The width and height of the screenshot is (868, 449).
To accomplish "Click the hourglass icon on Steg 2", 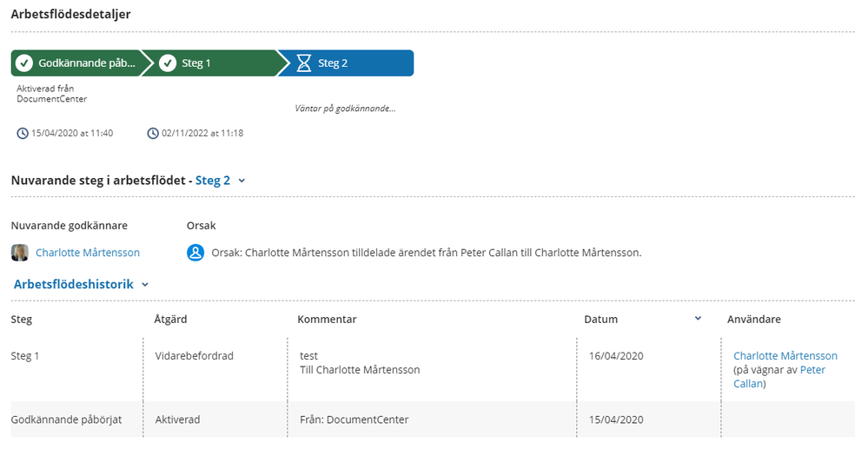I will (303, 63).
